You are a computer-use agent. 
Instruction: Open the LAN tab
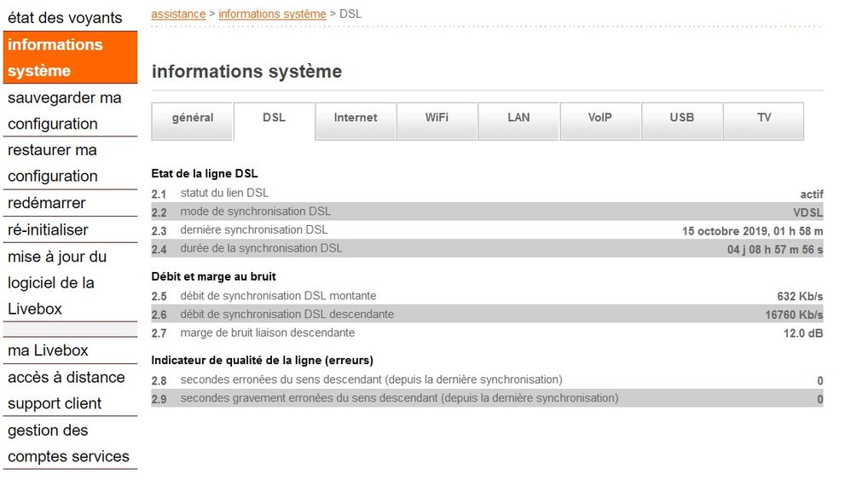click(518, 119)
